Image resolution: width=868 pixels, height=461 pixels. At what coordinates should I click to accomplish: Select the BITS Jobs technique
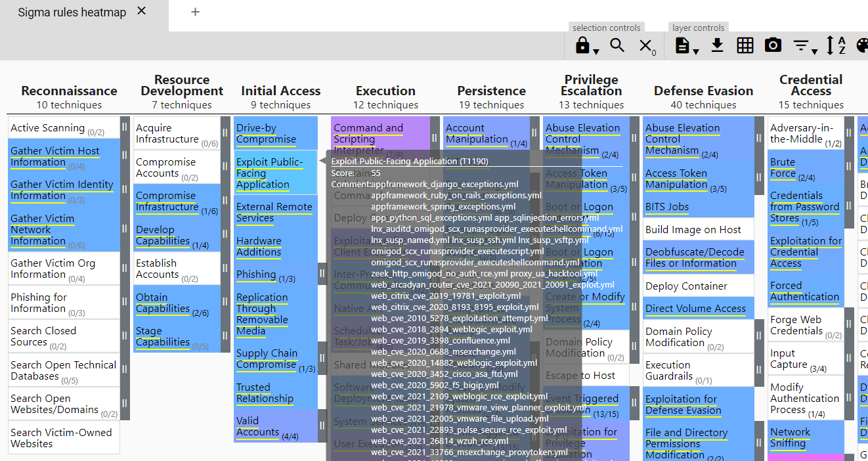pyautogui.click(x=699, y=207)
